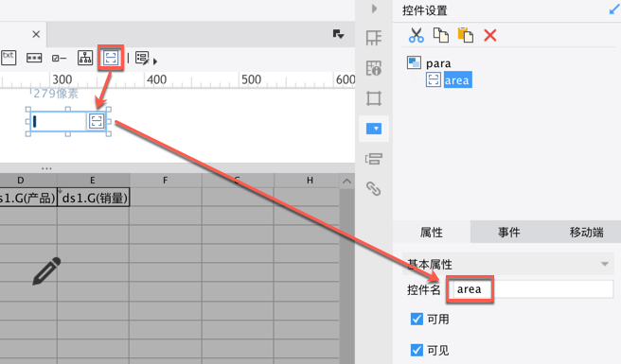Select the tree hierarchy widget icon
Viewport: 621px width, 364px height.
pyautogui.click(x=85, y=58)
